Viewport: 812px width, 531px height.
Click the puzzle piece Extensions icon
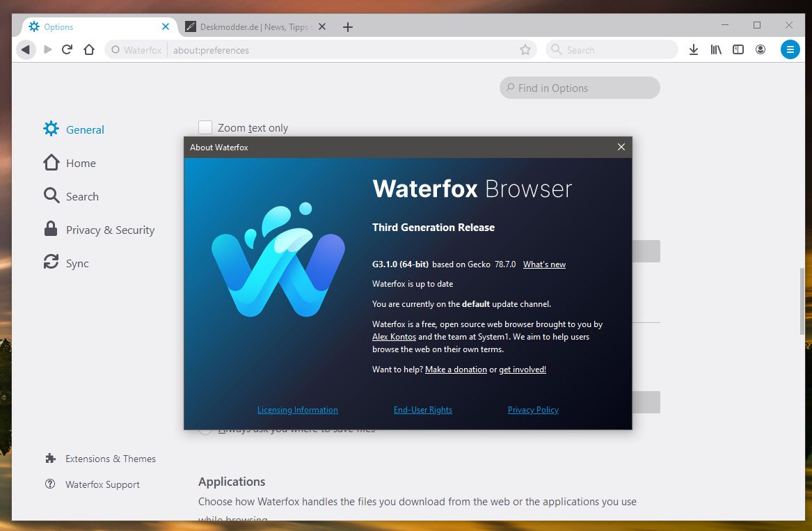point(50,458)
